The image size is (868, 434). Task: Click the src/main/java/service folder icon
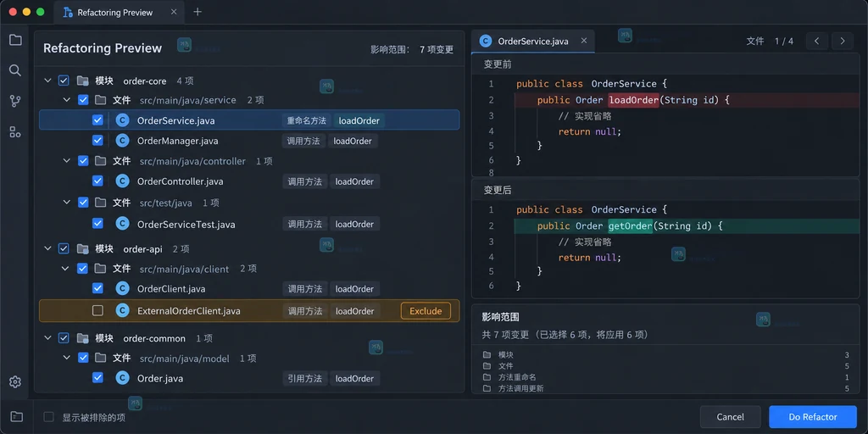click(x=100, y=100)
